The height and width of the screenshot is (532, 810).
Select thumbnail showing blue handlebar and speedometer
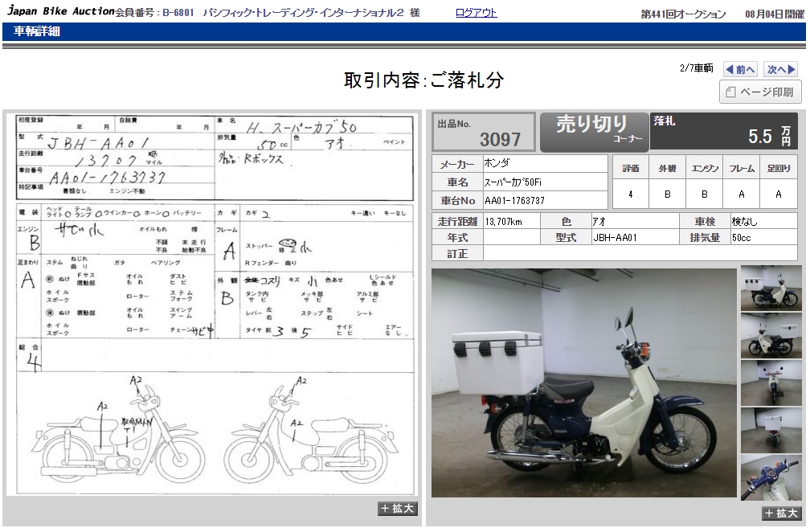pyautogui.click(x=771, y=478)
